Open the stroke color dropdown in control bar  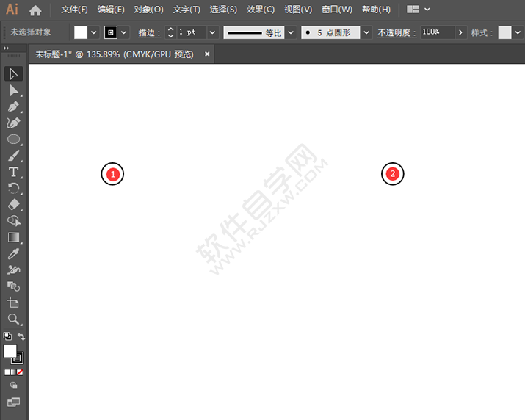coord(124,32)
